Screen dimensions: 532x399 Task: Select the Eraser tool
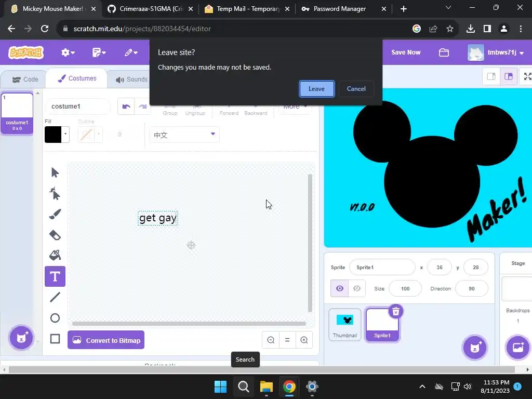tap(55, 235)
